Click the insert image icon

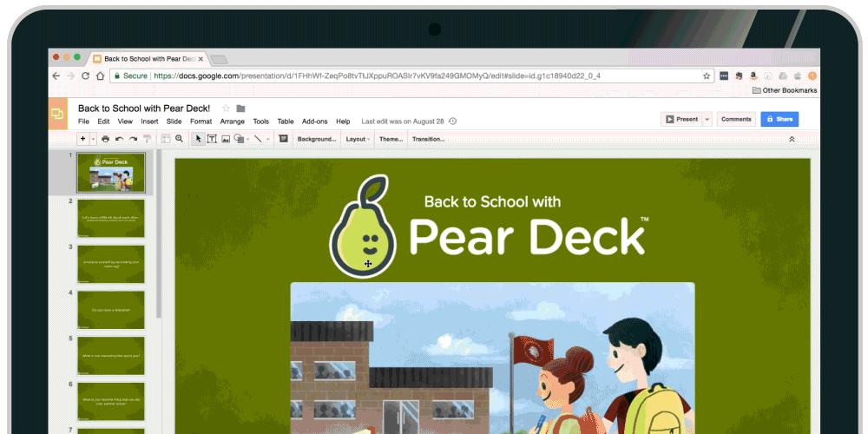(x=226, y=139)
